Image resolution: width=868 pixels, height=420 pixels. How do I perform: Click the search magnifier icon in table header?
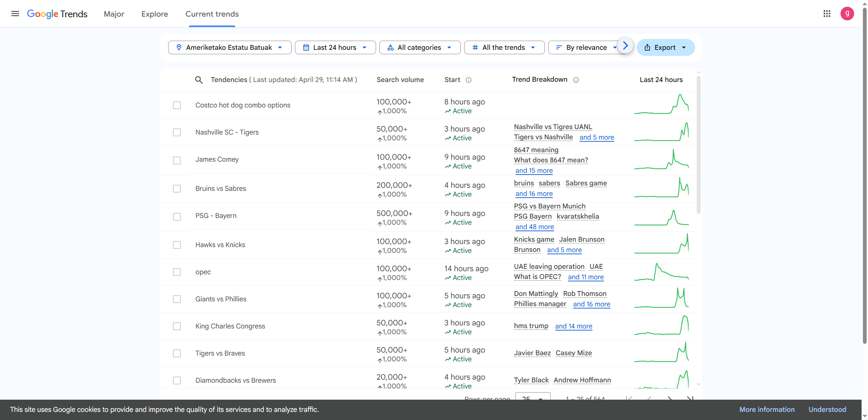tap(199, 80)
